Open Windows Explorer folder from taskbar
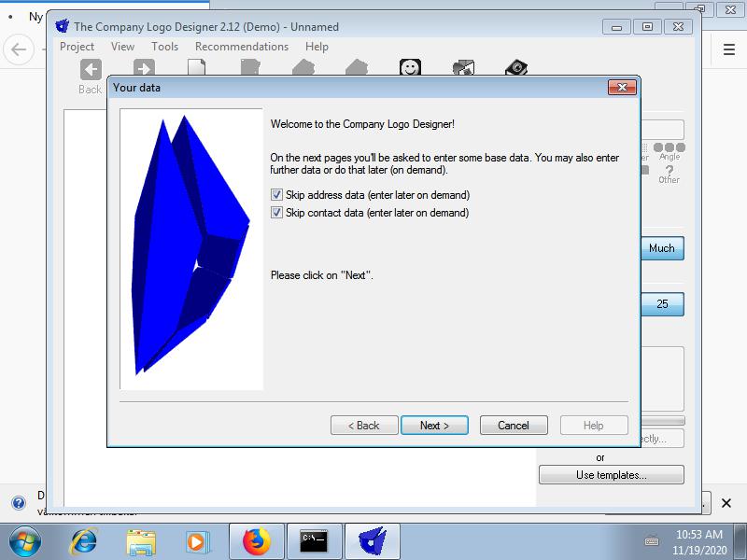The width and height of the screenshot is (747, 560). tap(141, 542)
